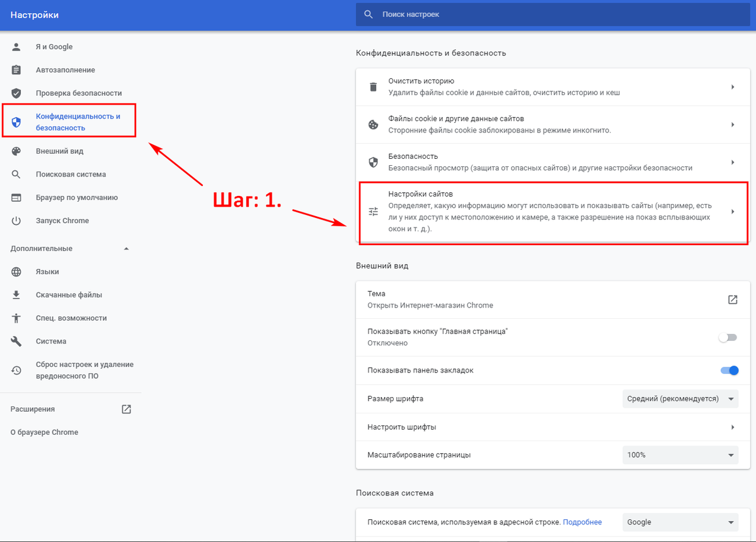
Task: Click the wrench icon for Система
Action: click(16, 342)
